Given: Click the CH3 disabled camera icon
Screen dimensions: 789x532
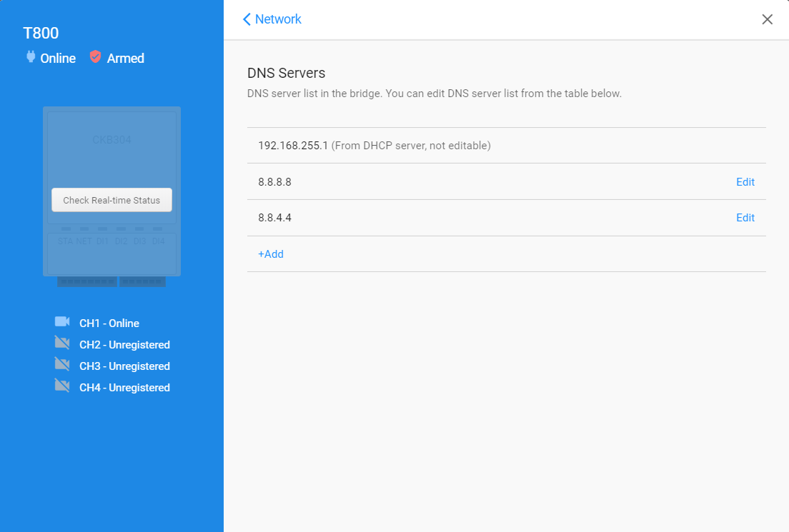Looking at the screenshot, I should coord(62,364).
